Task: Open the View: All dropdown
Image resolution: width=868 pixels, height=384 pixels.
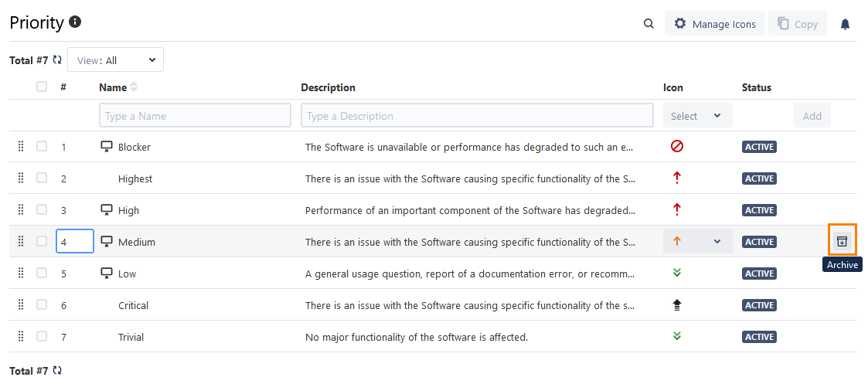Action: [115, 59]
